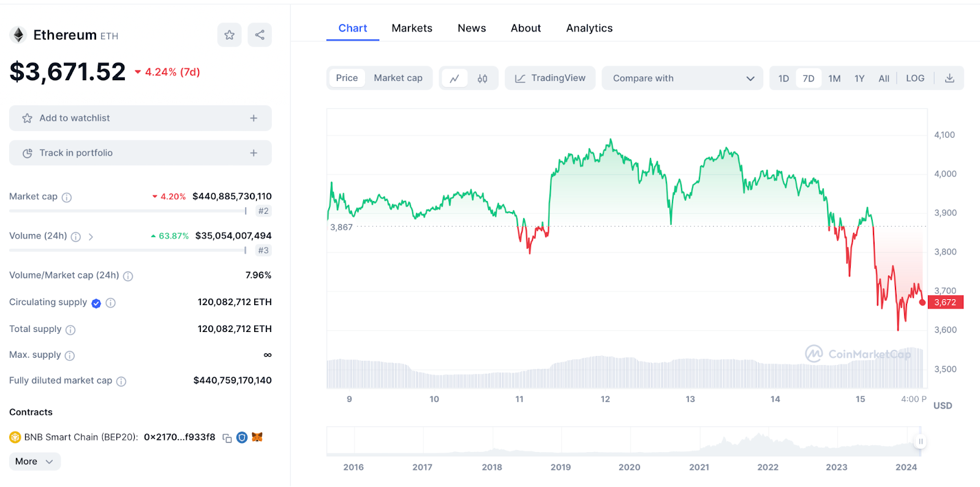Click the Market cap info icon

pyautogui.click(x=67, y=197)
